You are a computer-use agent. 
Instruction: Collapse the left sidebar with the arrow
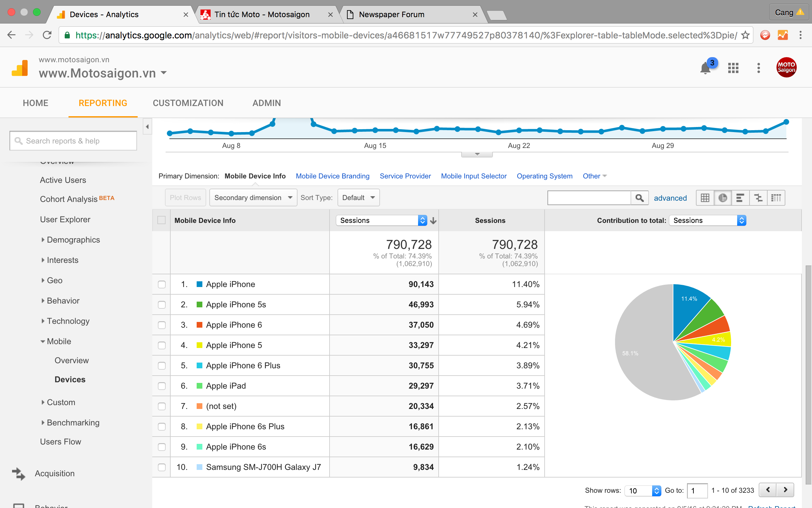(x=147, y=127)
